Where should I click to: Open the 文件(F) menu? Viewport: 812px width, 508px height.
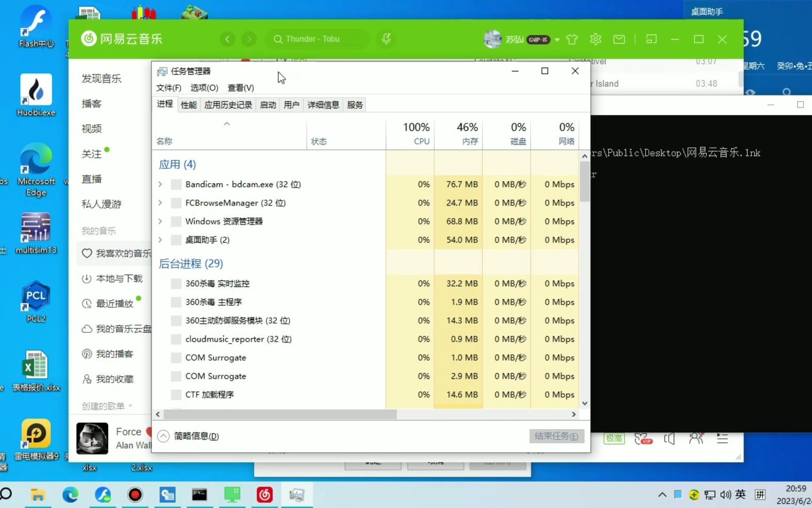point(168,88)
